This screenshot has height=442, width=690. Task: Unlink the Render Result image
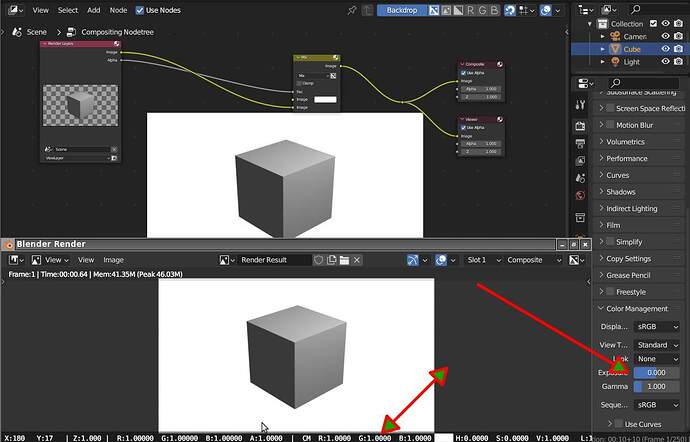(357, 260)
